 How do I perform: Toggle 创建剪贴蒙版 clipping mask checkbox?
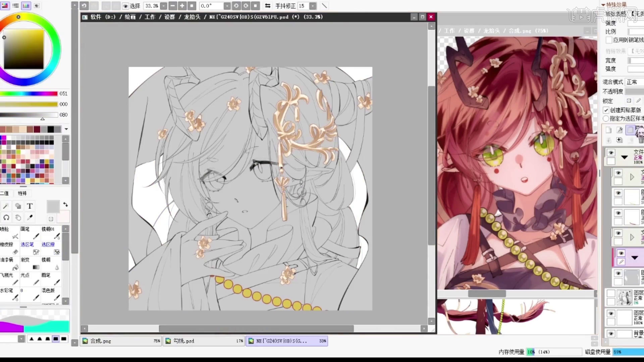(606, 110)
